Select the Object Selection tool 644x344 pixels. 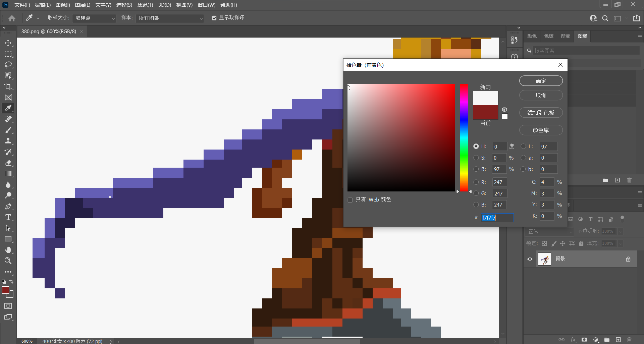click(x=8, y=76)
